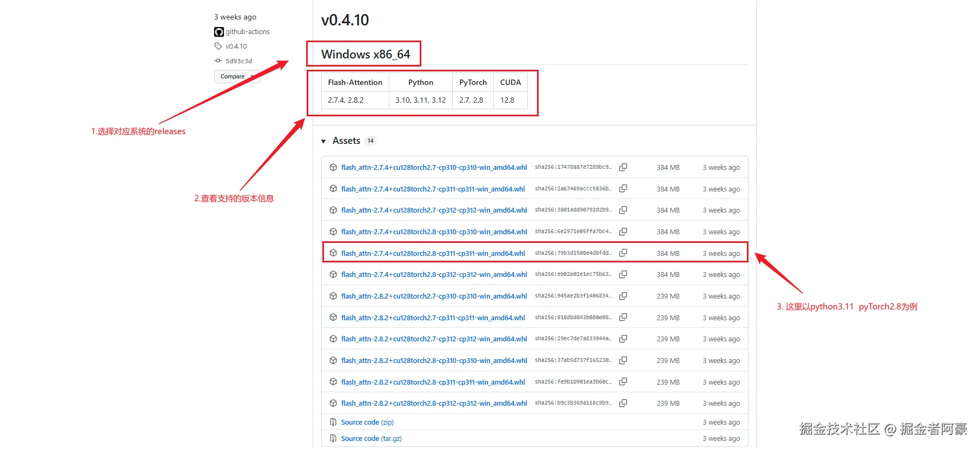
Task: Click the v0.4.10 release title
Action: pos(345,20)
